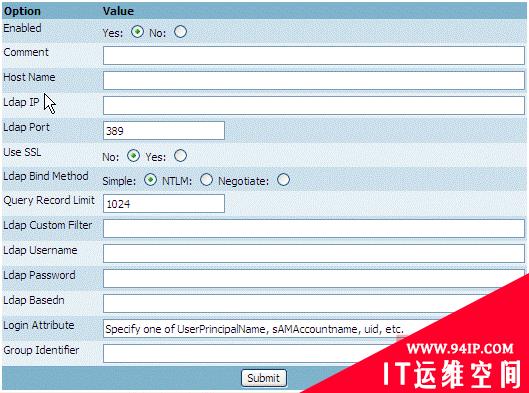Screen dimensions: 529x393
Task: Click the Enabled option label
Action: coord(22,28)
